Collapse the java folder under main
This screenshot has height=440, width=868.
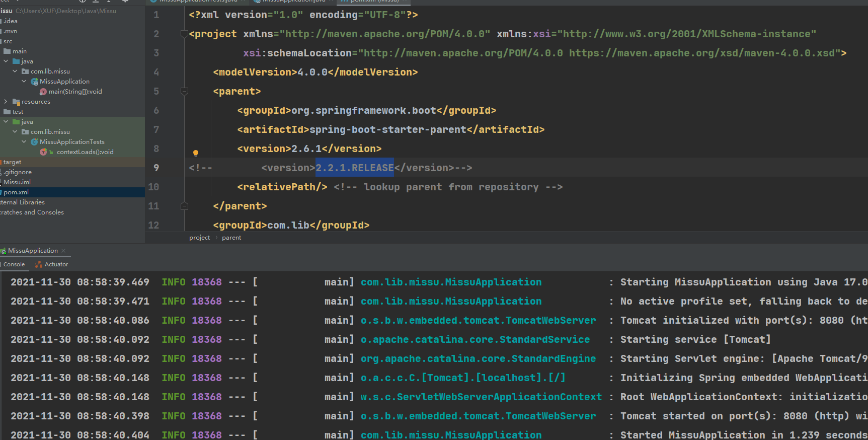[6, 61]
